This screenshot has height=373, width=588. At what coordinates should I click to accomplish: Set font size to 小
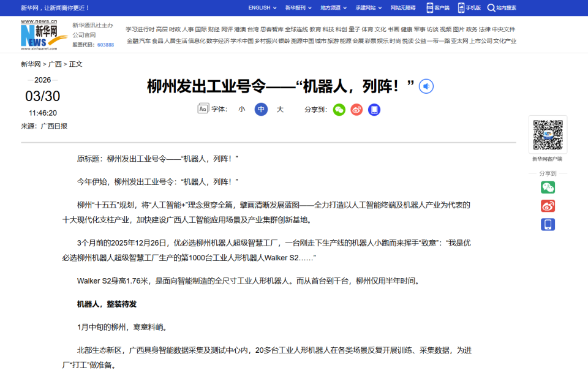pyautogui.click(x=241, y=110)
